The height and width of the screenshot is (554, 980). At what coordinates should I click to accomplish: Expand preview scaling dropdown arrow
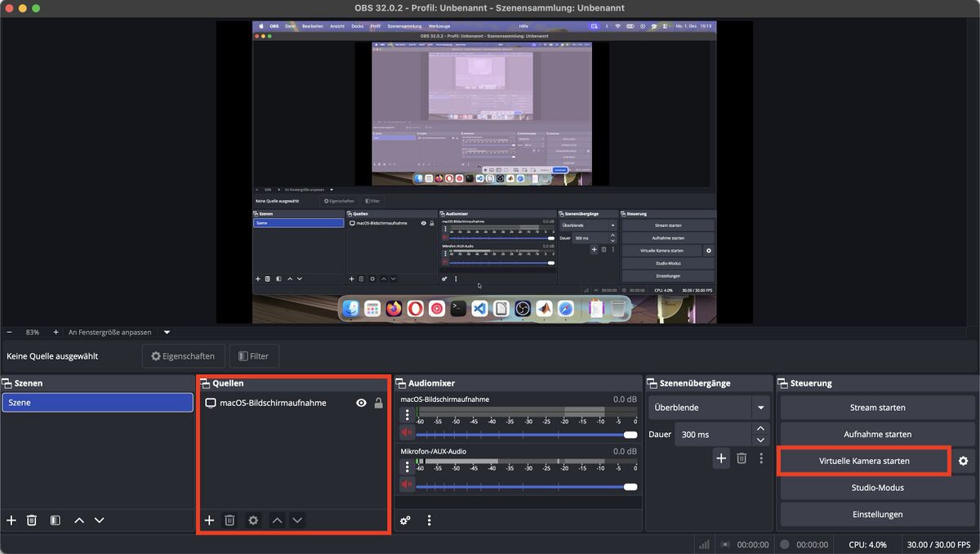click(x=167, y=333)
